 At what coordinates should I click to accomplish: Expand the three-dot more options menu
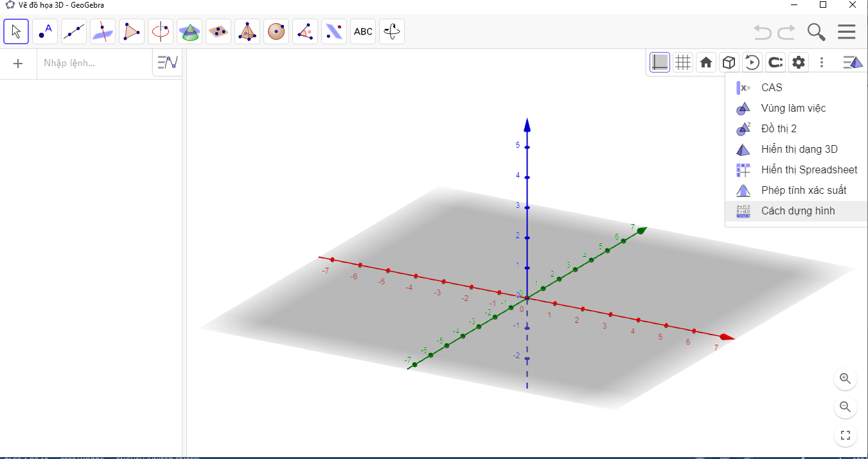(822, 62)
